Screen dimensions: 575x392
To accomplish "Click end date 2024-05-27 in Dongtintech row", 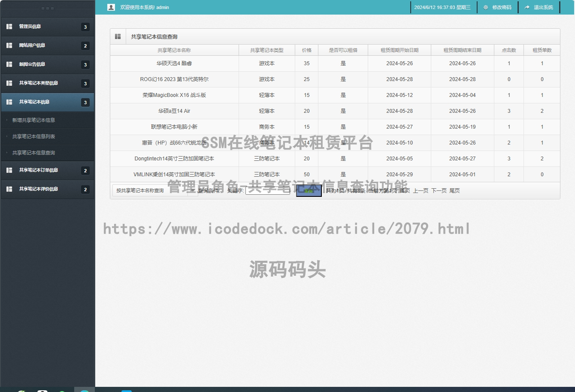I will tap(463, 159).
